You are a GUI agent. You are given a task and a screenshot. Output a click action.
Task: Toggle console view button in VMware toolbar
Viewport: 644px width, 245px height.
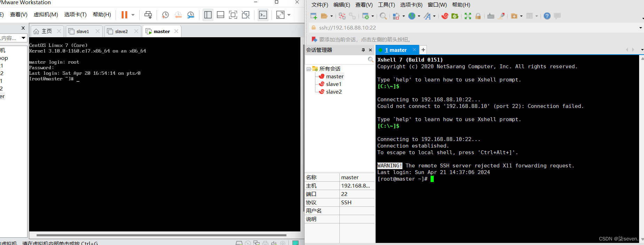(263, 15)
